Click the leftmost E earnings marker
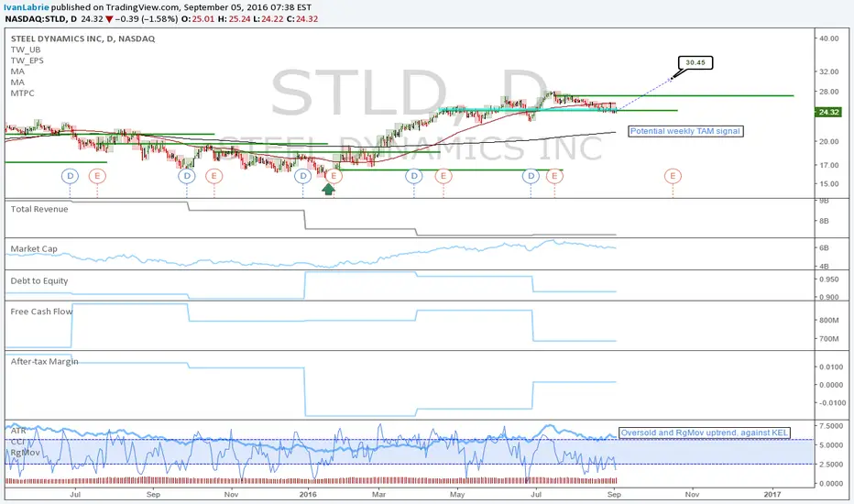The width and height of the screenshot is (854, 504). pyautogui.click(x=97, y=176)
